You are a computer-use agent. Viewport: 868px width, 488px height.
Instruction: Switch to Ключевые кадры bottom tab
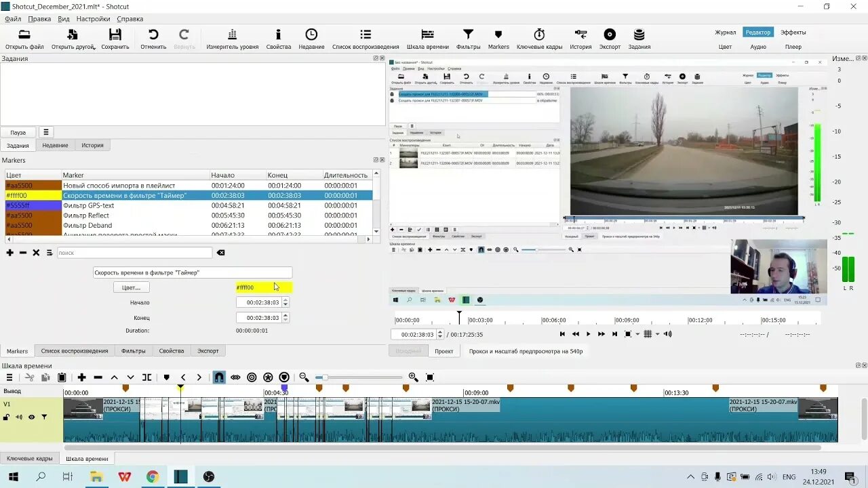coord(29,459)
